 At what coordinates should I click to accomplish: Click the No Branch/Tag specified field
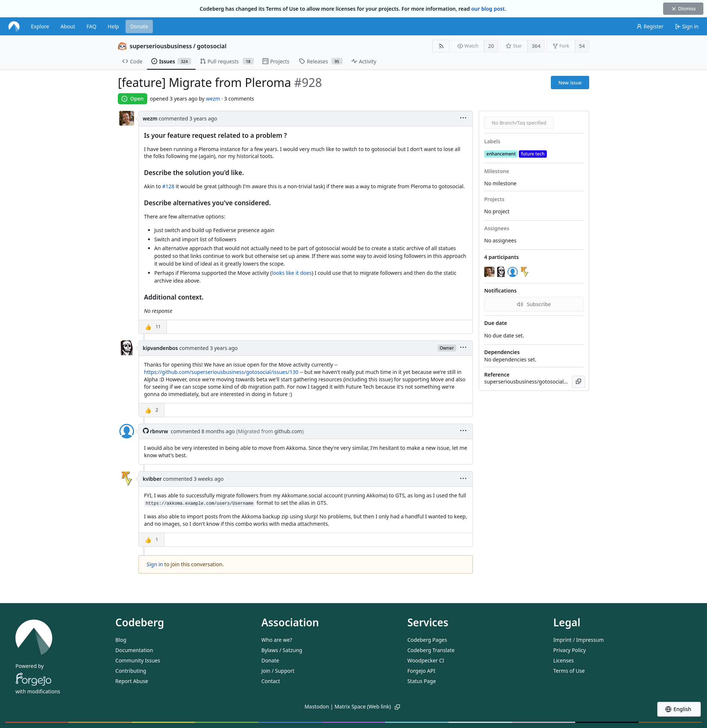click(x=518, y=123)
